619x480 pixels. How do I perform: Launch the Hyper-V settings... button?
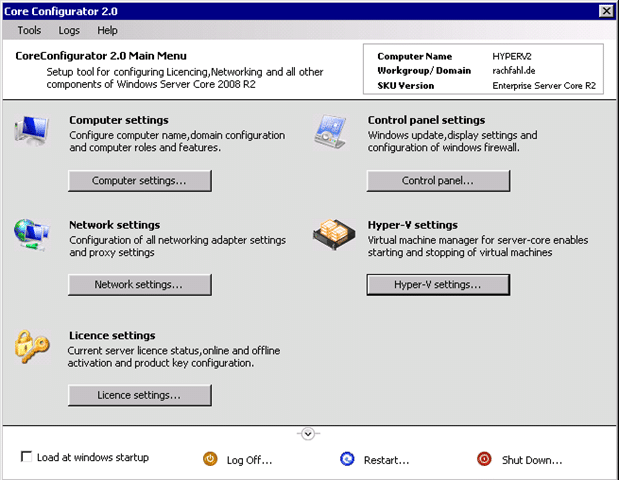pyautogui.click(x=438, y=285)
